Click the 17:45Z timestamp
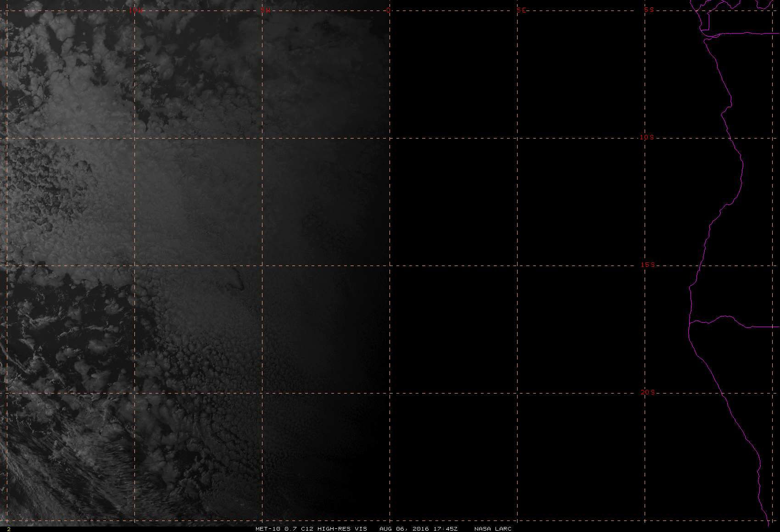 445,529
